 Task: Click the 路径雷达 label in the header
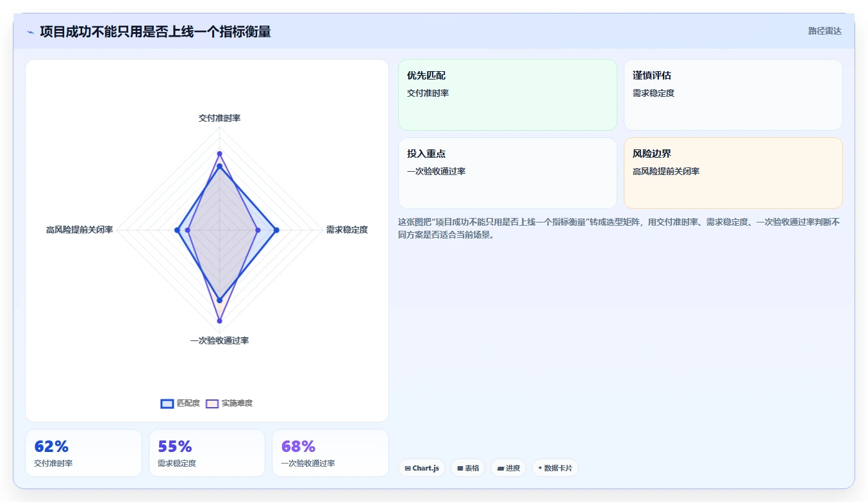[x=824, y=31]
